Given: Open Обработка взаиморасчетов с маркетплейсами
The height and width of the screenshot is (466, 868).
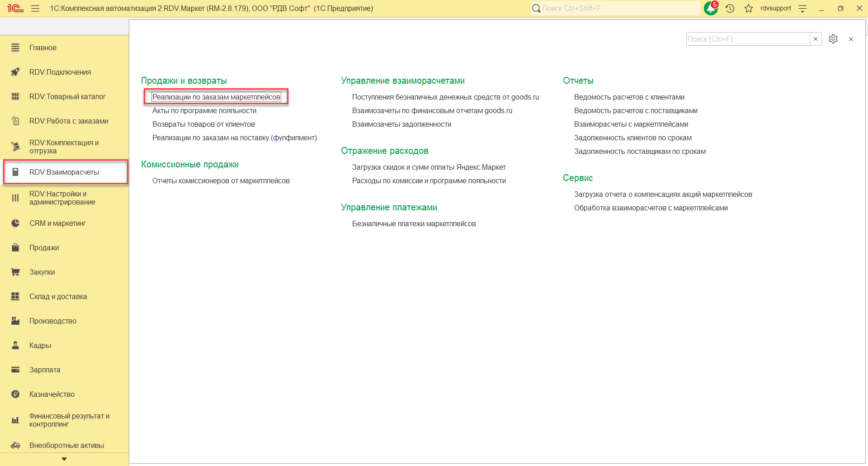Looking at the screenshot, I should click(x=651, y=208).
